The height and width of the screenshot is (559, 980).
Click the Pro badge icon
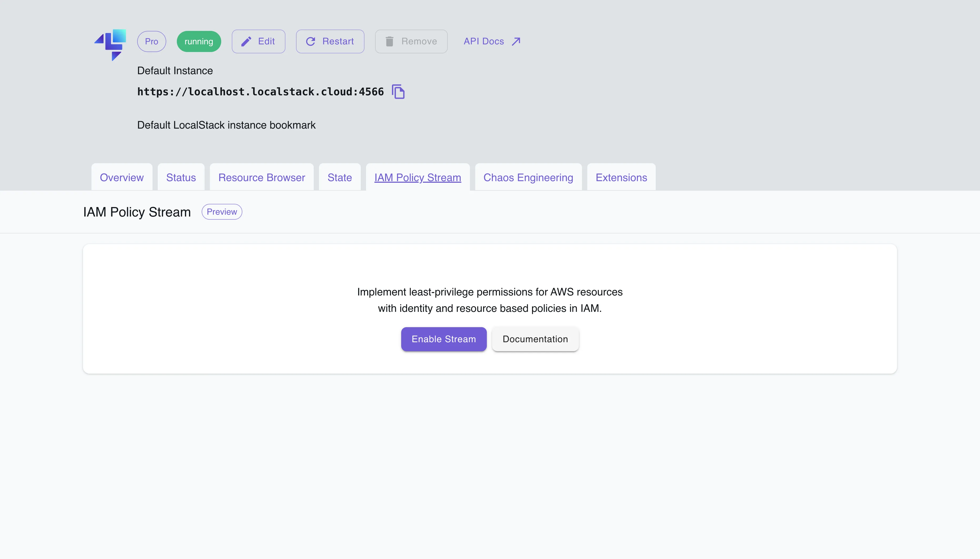[151, 41]
